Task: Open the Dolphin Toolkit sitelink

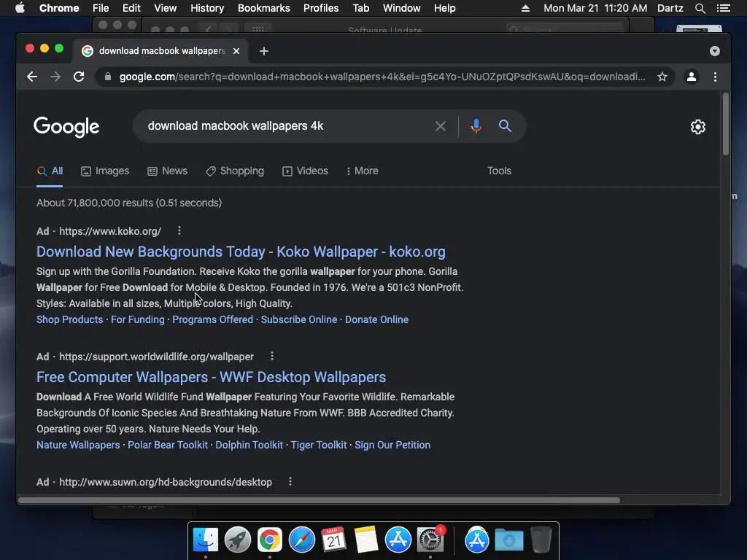Action: (x=249, y=445)
